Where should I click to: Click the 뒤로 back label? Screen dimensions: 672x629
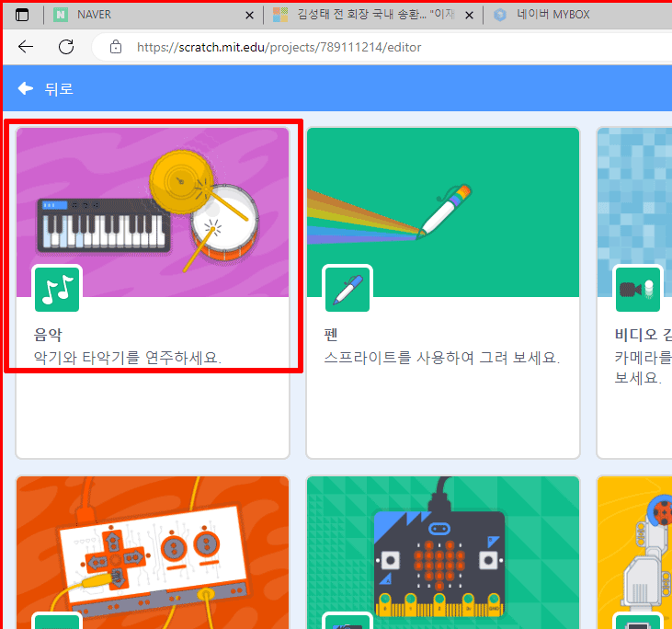click(x=59, y=89)
